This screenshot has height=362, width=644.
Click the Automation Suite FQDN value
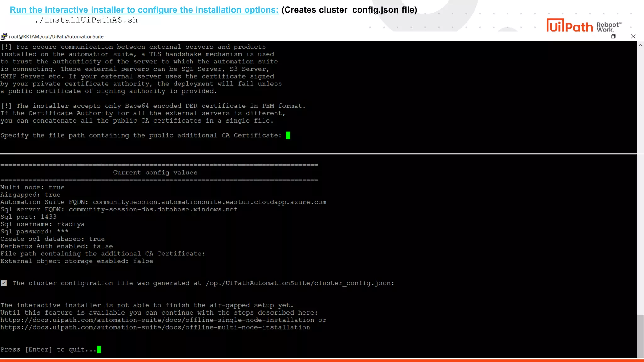point(209,202)
